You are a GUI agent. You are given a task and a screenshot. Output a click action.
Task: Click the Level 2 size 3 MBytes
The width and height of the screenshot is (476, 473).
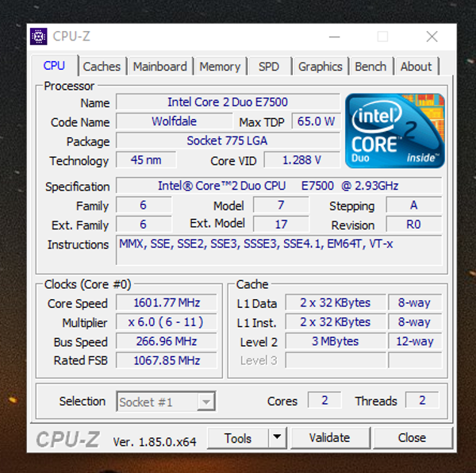[336, 341]
